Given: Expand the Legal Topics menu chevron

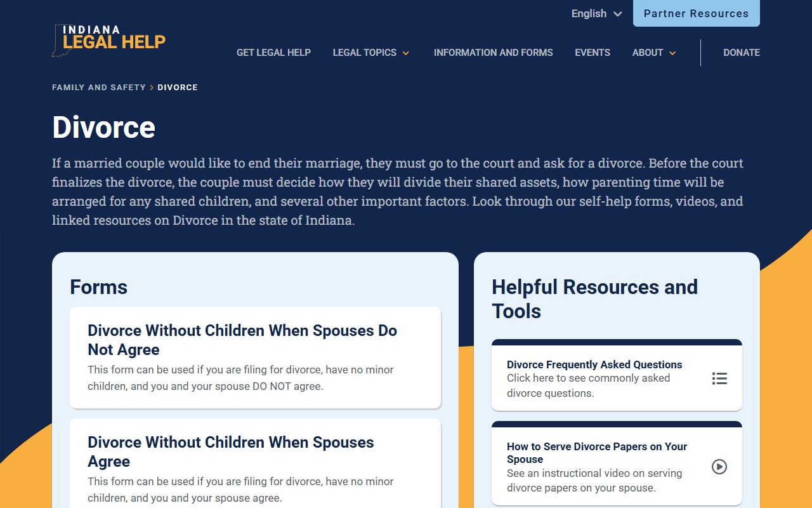Looking at the screenshot, I should click(406, 53).
